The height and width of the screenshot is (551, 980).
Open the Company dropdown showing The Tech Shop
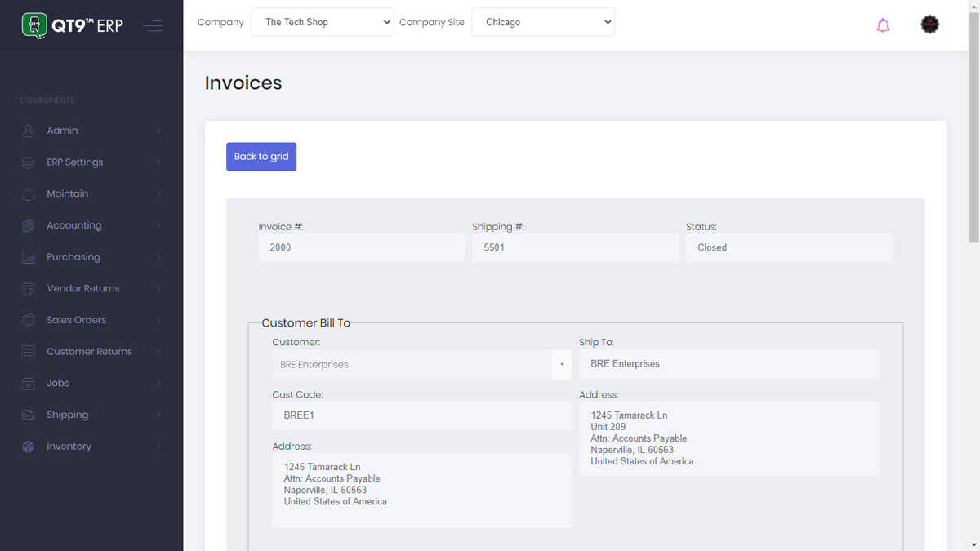click(323, 22)
